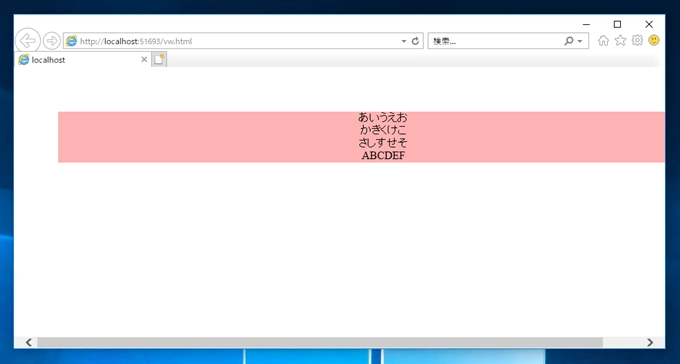Click the horizontal scrollbar thumb
This screenshot has width=680, height=364.
(x=320, y=342)
